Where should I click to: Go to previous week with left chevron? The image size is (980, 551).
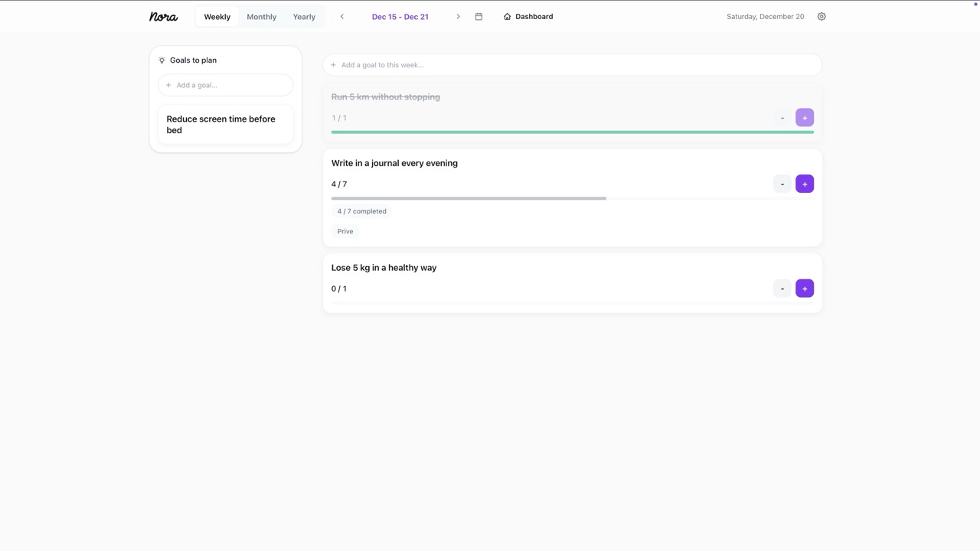(342, 17)
